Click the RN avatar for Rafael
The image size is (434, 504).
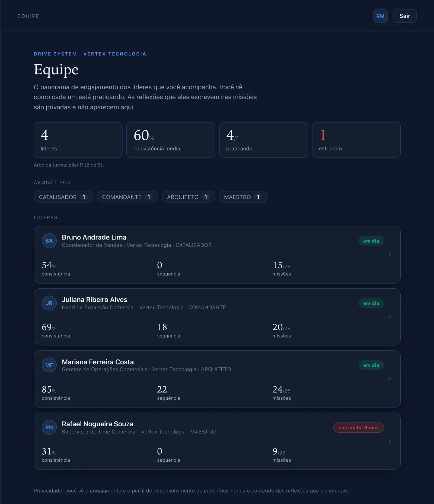pyautogui.click(x=49, y=427)
